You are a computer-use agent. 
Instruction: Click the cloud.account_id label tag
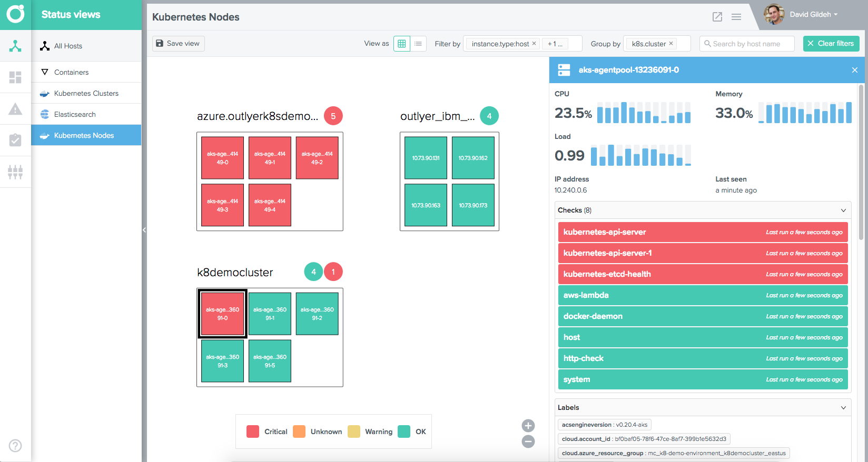coord(644,439)
